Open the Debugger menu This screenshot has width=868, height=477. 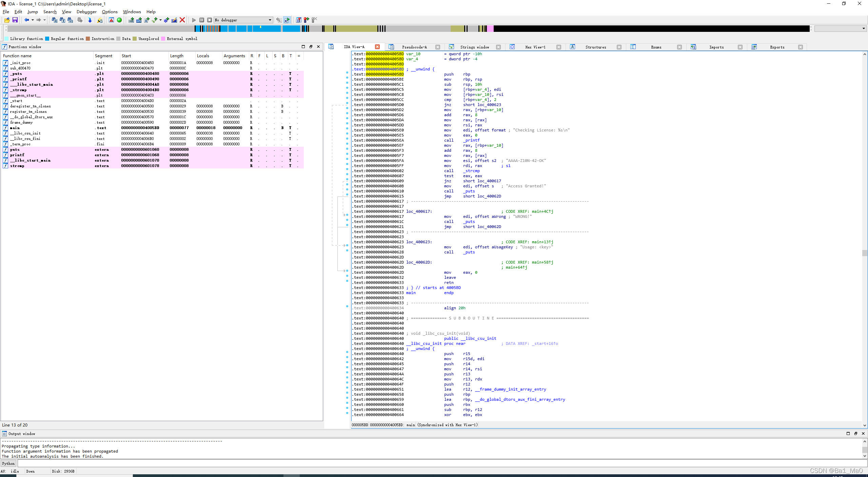(86, 12)
